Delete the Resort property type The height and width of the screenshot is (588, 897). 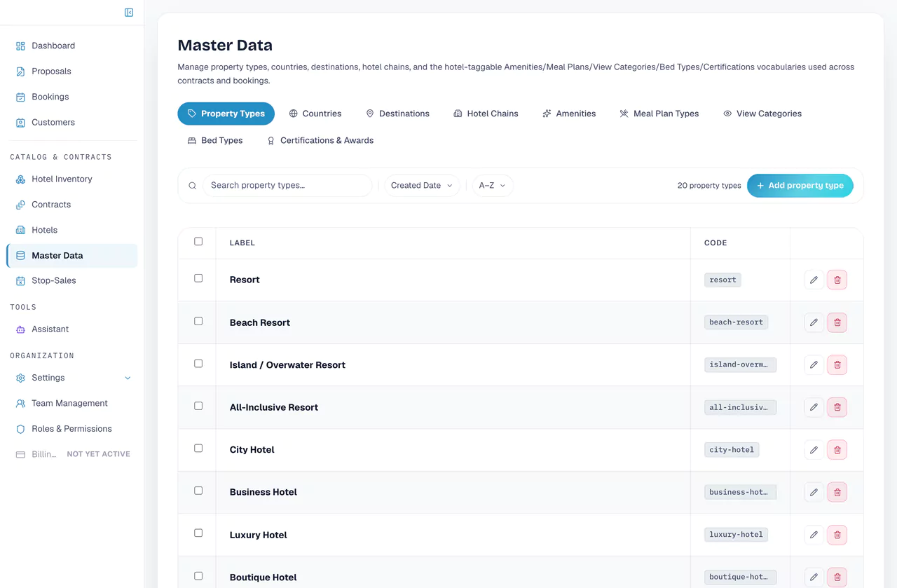coord(837,280)
